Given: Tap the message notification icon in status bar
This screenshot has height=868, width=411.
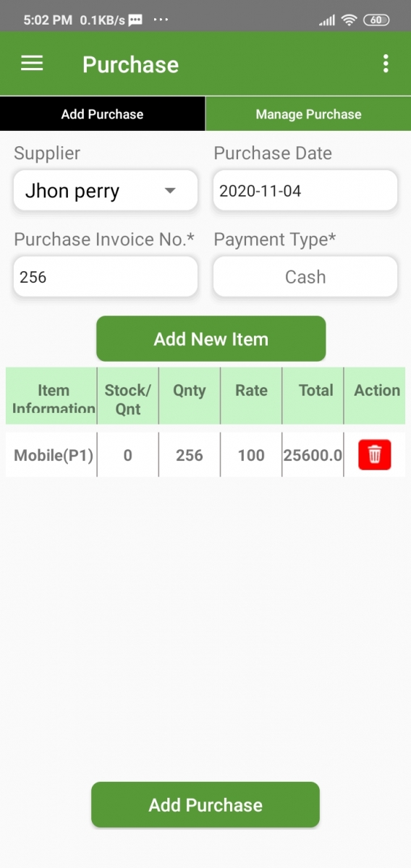Looking at the screenshot, I should tap(135, 20).
